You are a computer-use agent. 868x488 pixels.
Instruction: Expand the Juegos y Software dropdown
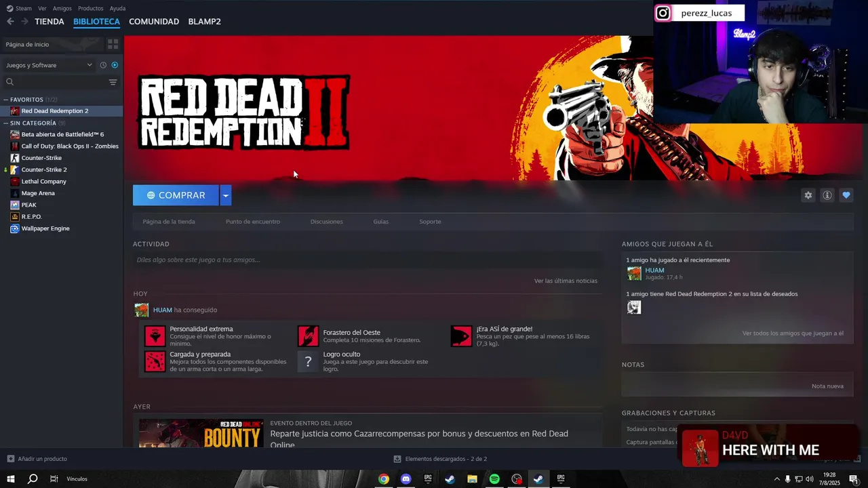[49, 65]
